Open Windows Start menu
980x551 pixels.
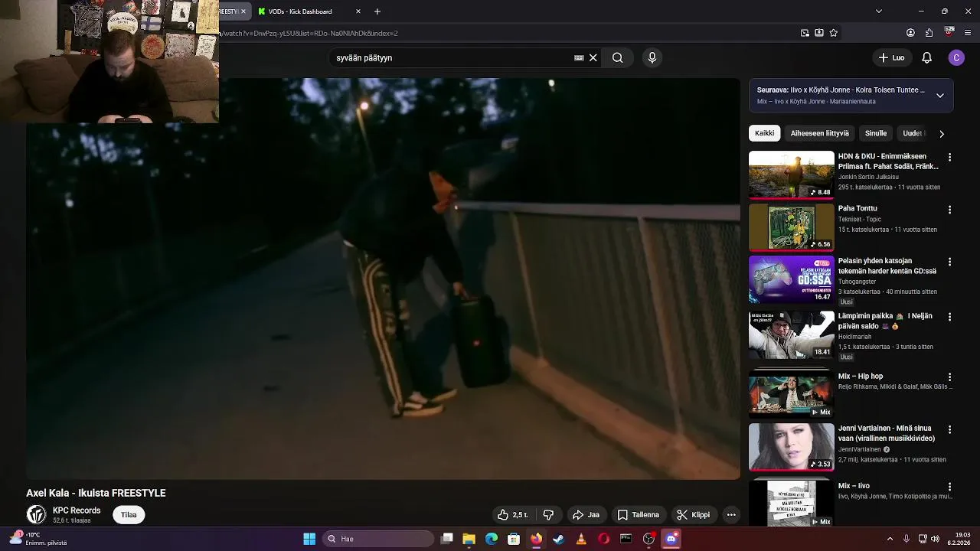point(309,539)
